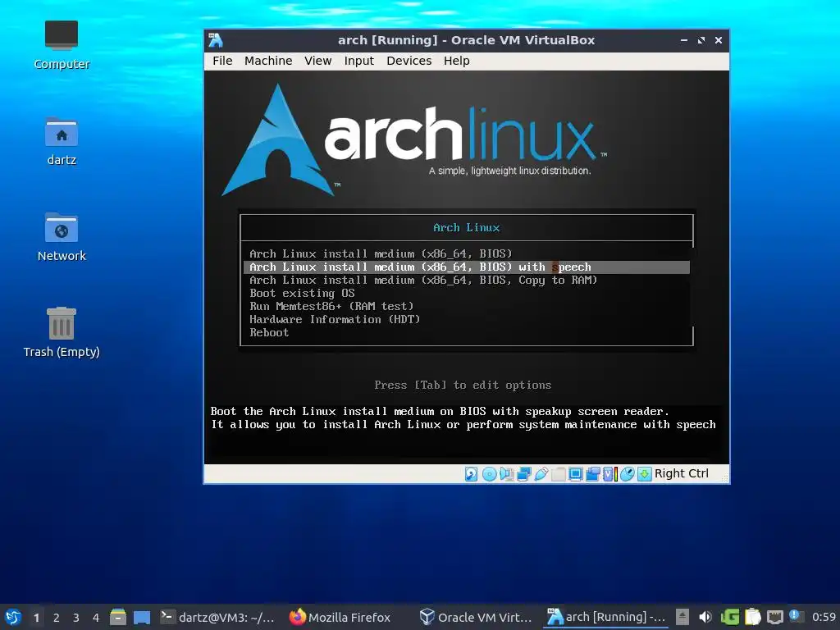Select install medium with speech boot entry
This screenshot has width=840, height=630.
(467, 267)
